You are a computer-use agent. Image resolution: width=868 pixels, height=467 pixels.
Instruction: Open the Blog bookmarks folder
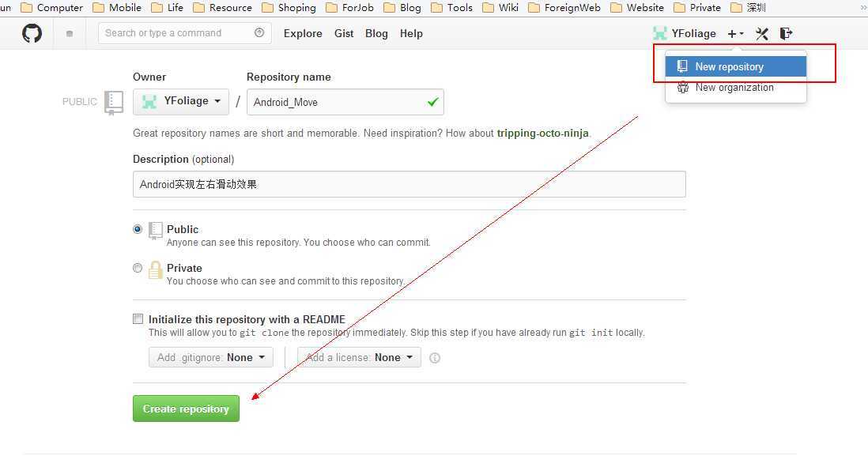pos(402,8)
